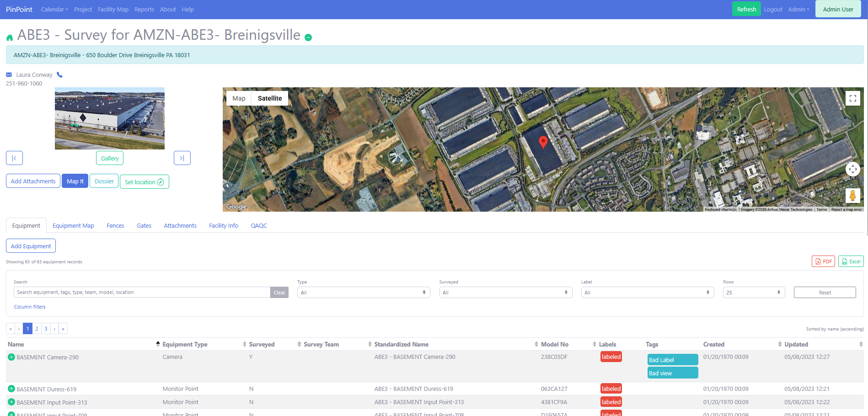Sort by Equipment Type column arrows
Viewport: 868px width, 416px height.
click(x=245, y=344)
